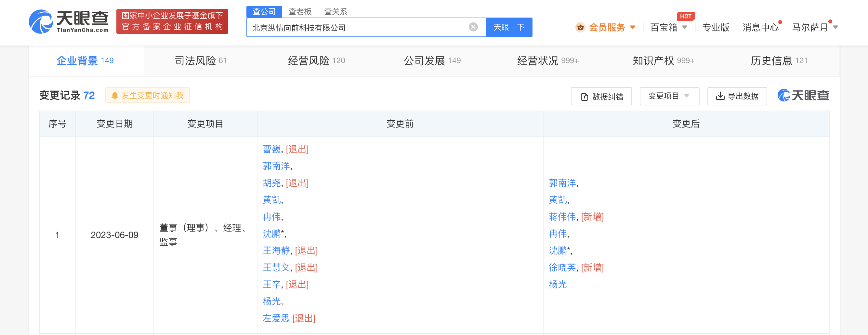The width and height of the screenshot is (868, 335).
Task: Open the 公司发展 tab
Action: pyautogui.click(x=432, y=61)
